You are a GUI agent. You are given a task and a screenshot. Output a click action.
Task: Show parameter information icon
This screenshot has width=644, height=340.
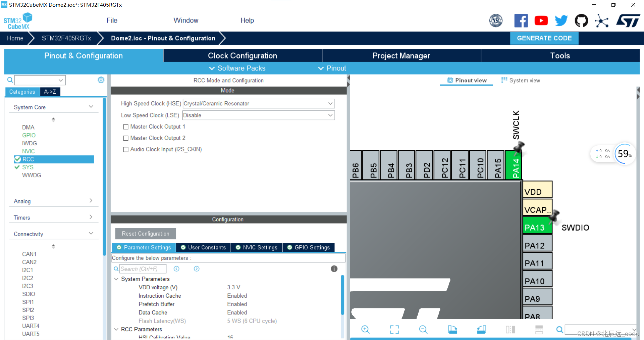tap(334, 269)
